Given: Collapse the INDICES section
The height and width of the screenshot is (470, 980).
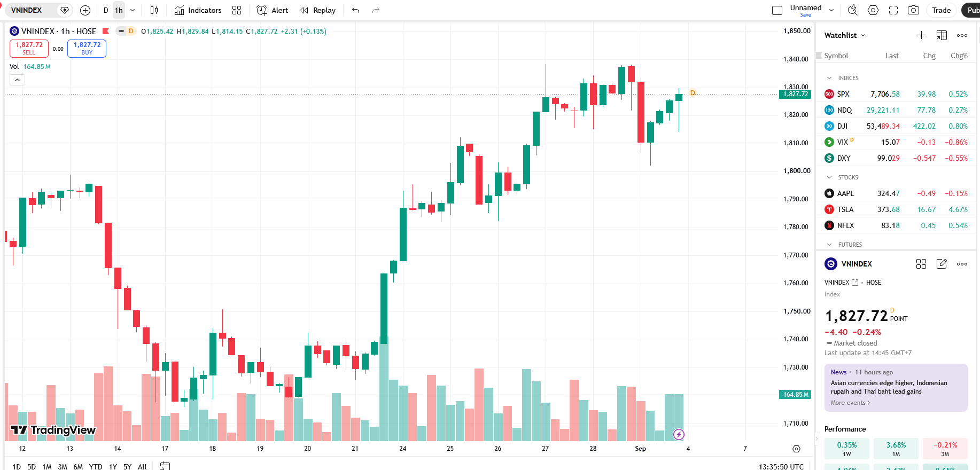Looking at the screenshot, I should [x=829, y=78].
